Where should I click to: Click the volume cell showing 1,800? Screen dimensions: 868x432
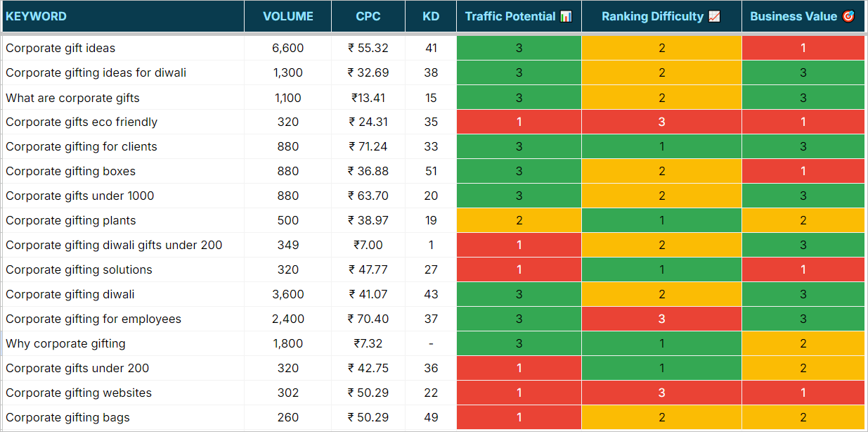pos(288,343)
